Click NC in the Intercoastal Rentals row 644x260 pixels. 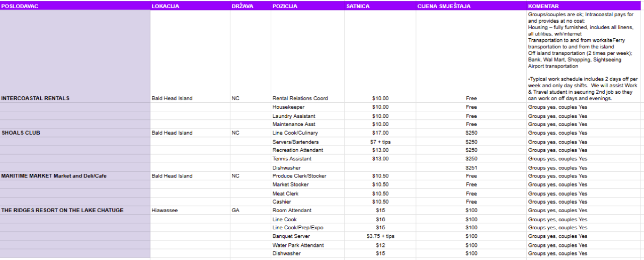[x=251, y=57]
